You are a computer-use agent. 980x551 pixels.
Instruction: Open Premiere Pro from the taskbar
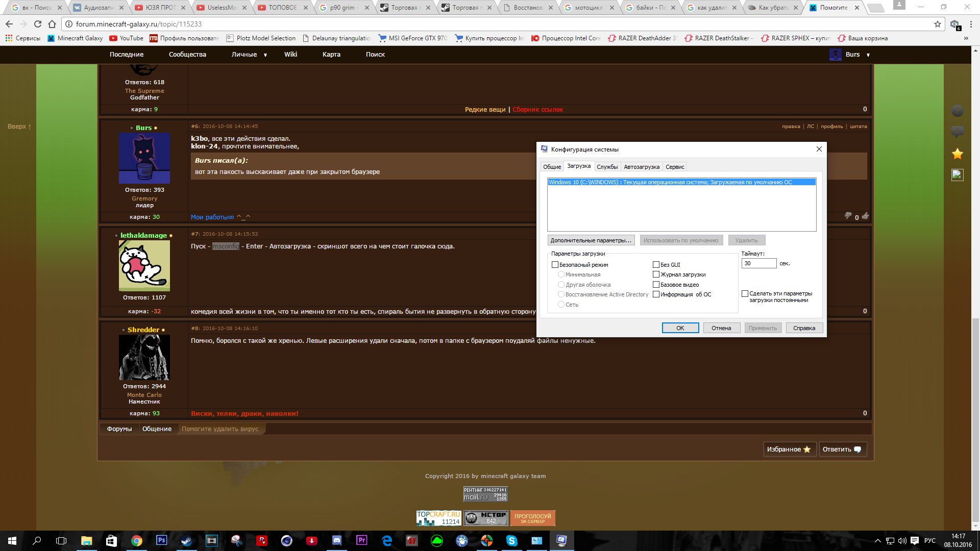362,541
